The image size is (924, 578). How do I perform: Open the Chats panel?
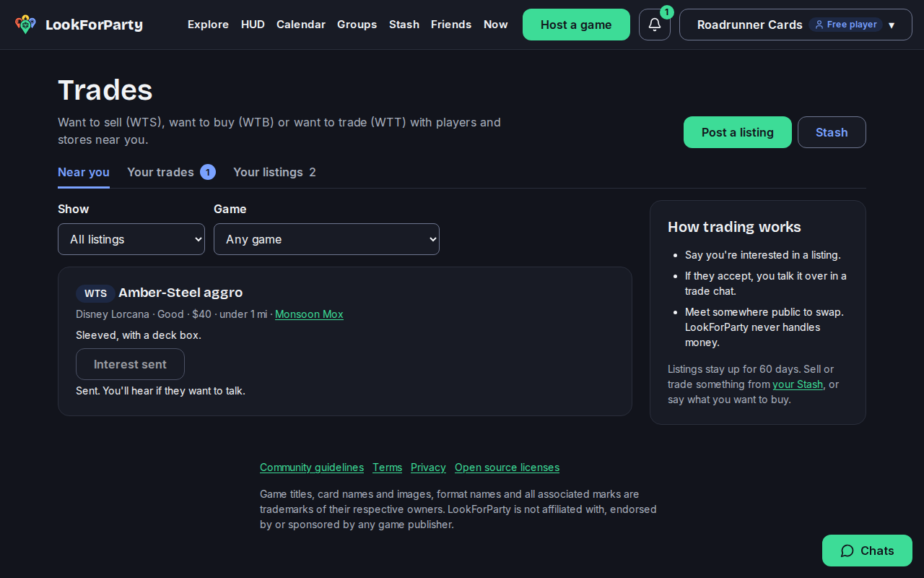(867, 551)
